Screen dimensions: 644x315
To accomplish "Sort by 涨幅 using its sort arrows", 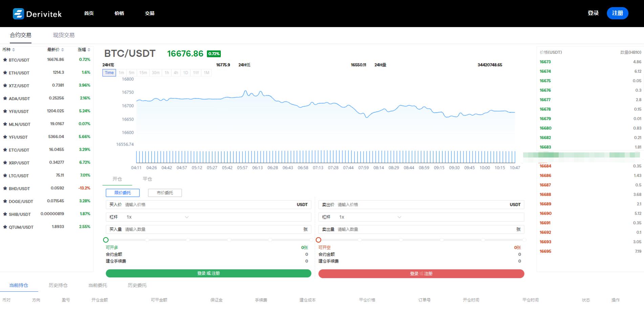I will coord(89,50).
